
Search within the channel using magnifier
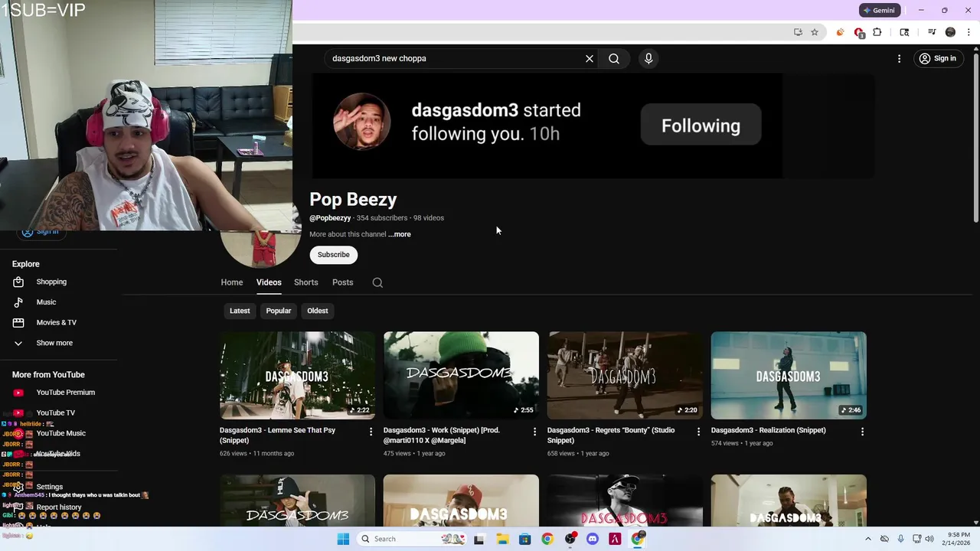tap(377, 282)
